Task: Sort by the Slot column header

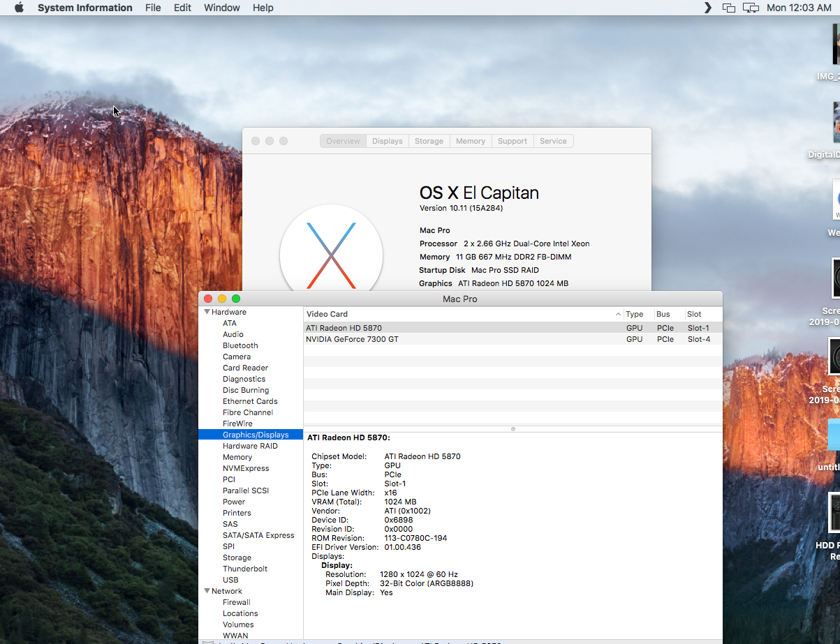Action: [703, 314]
